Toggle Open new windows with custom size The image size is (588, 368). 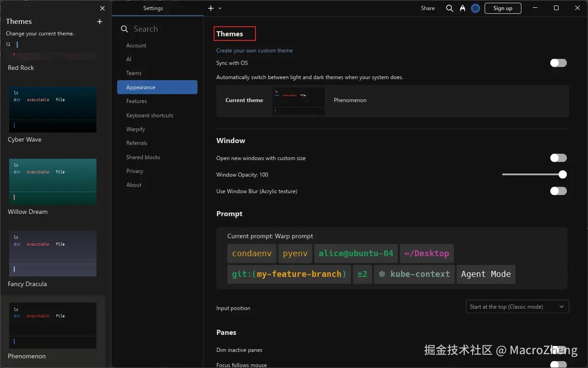click(559, 158)
